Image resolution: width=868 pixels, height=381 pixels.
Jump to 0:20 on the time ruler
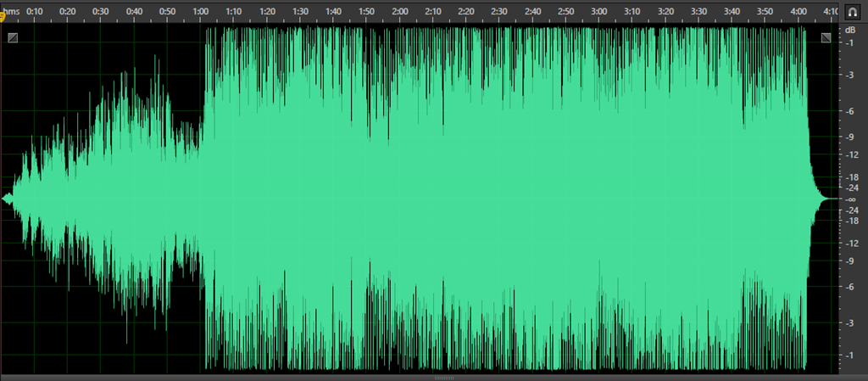pyautogui.click(x=68, y=11)
